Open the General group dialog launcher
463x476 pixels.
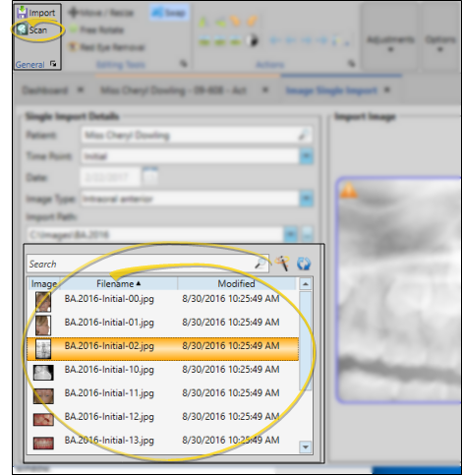pyautogui.click(x=53, y=64)
